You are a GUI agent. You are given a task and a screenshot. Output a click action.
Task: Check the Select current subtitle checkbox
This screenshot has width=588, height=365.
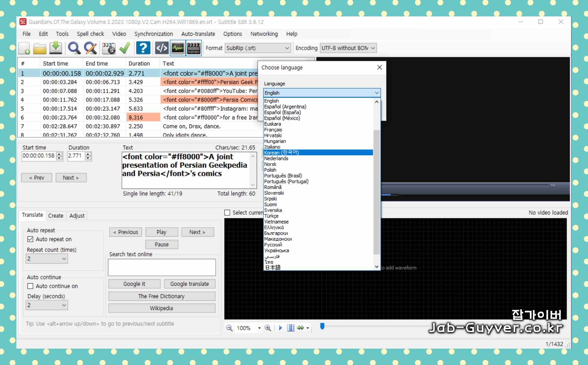click(x=227, y=213)
